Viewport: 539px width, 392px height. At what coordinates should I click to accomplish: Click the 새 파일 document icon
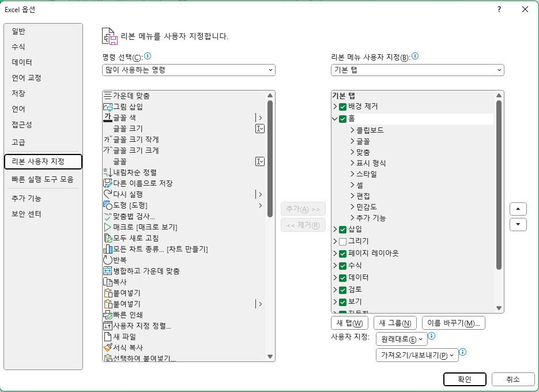coord(108,337)
